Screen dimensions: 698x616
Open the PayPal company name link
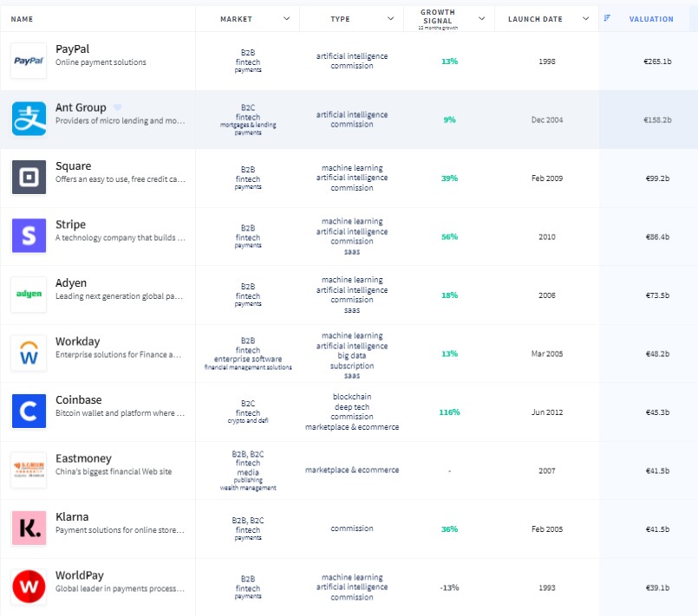point(72,49)
